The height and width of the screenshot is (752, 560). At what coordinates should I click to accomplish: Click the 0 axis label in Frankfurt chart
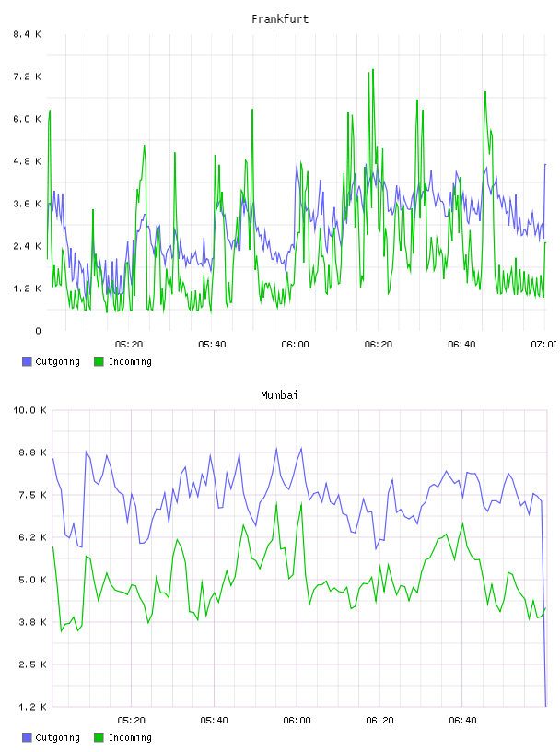coord(38,331)
